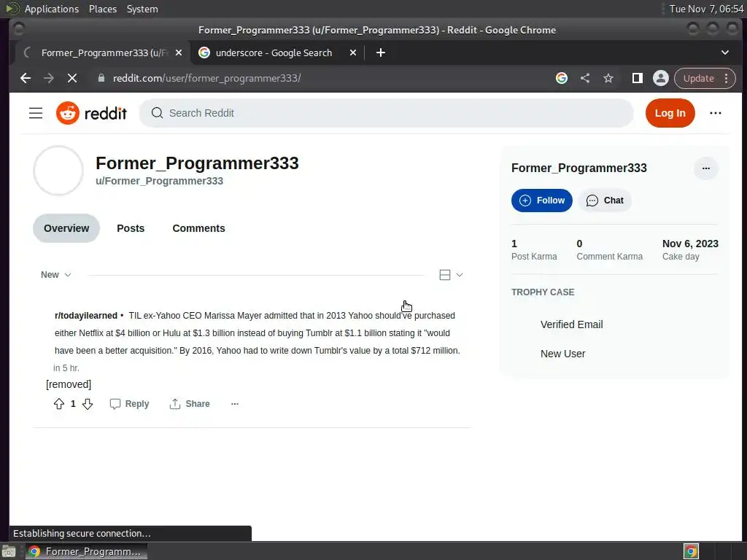Click the show desktop icon in taskbar
This screenshot has height=560, width=747.
9,552
